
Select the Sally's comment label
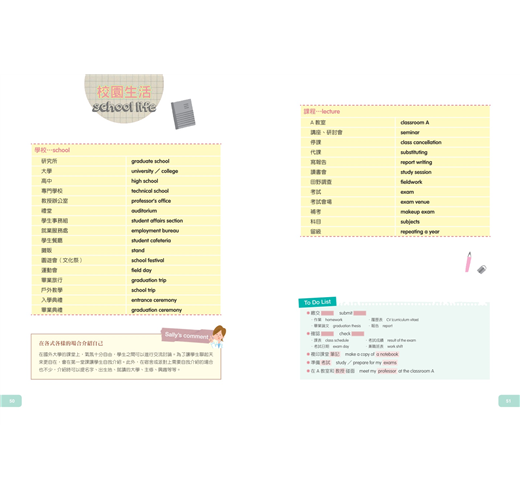point(187,335)
